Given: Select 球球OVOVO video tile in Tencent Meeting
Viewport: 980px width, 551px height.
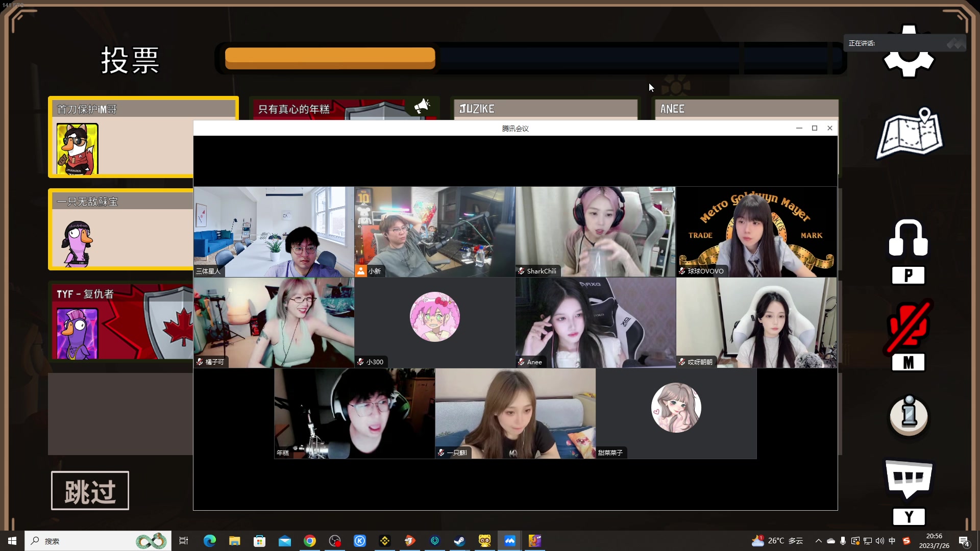Looking at the screenshot, I should click(x=756, y=232).
